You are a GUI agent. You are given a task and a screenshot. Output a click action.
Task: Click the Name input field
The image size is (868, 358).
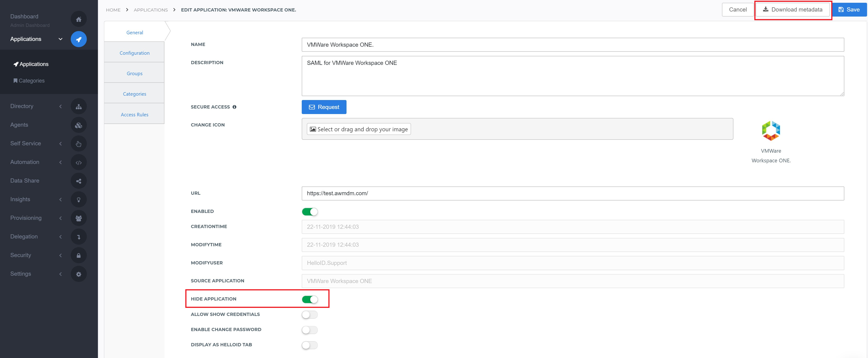pyautogui.click(x=572, y=45)
